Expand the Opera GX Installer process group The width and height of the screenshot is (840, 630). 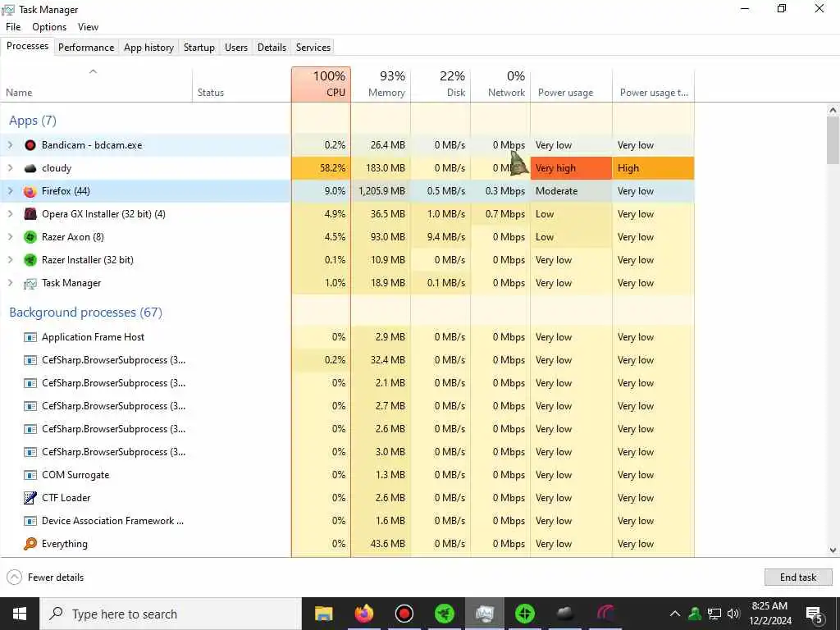click(10, 214)
